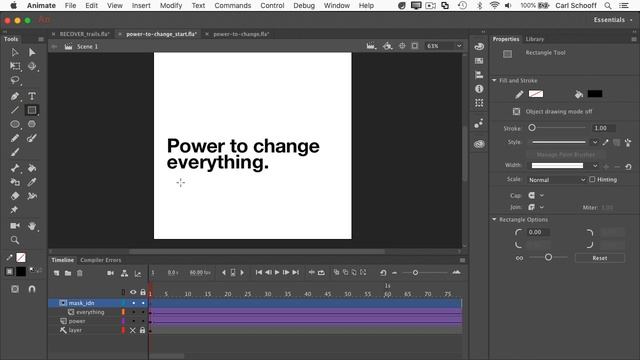Select the Bone tool

coord(15,168)
